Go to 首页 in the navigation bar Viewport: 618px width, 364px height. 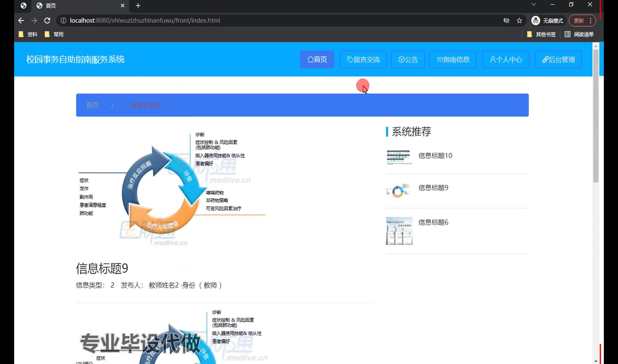click(x=317, y=59)
